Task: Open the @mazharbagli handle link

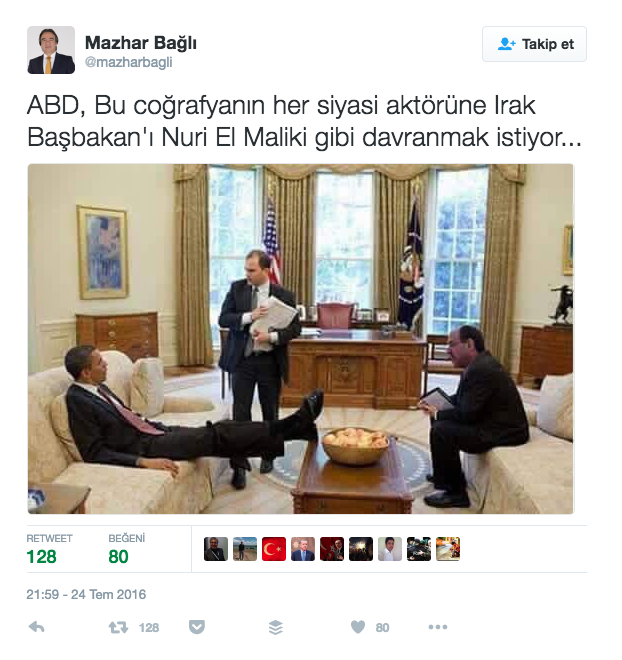Action: pyautogui.click(x=128, y=62)
